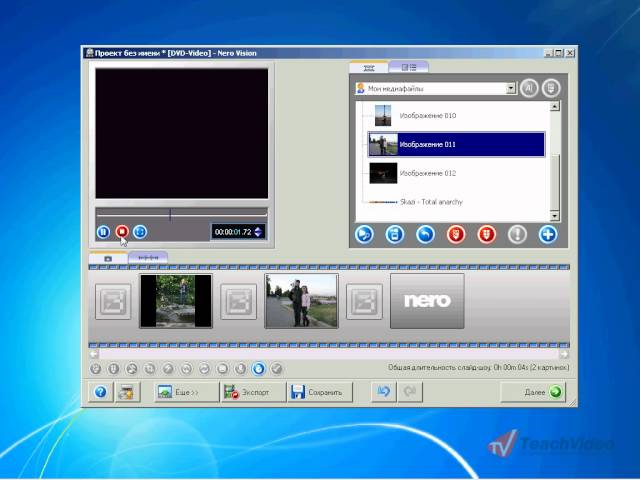Image resolution: width=640 pixels, height=480 pixels.
Task: Expand options with the Еще >> button
Action: click(x=186, y=392)
